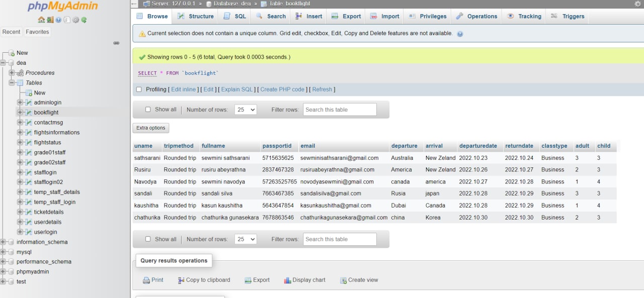644x298 pixels.
Task: Reload navigation panel green arrow icon
Action: (x=84, y=20)
